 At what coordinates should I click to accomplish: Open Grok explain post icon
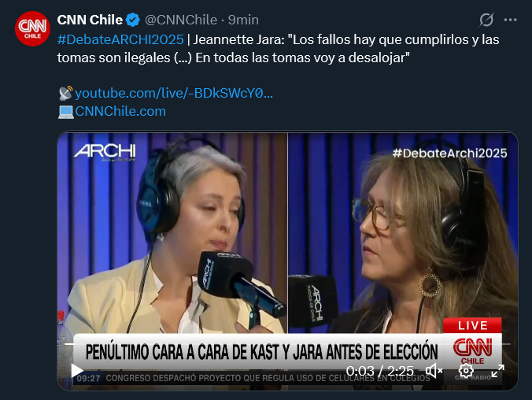pyautogui.click(x=486, y=20)
